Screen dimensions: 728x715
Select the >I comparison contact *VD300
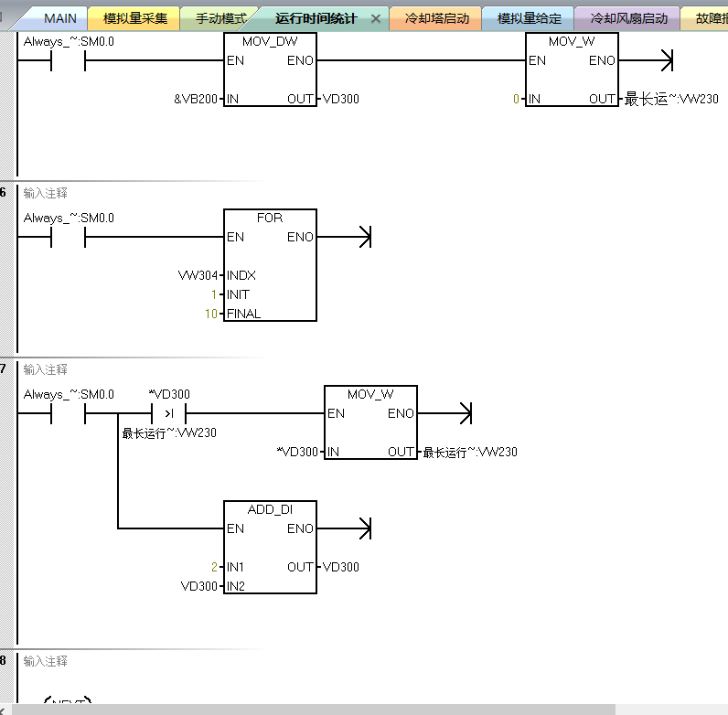coord(169,413)
